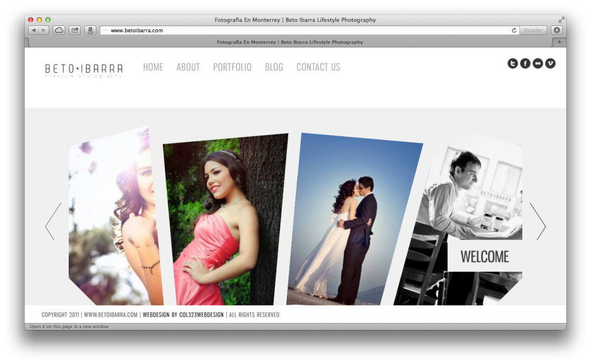Screen dimensions: 591x364
Task: Click the iCloud tabs icon in the toolbar
Action: (x=58, y=29)
